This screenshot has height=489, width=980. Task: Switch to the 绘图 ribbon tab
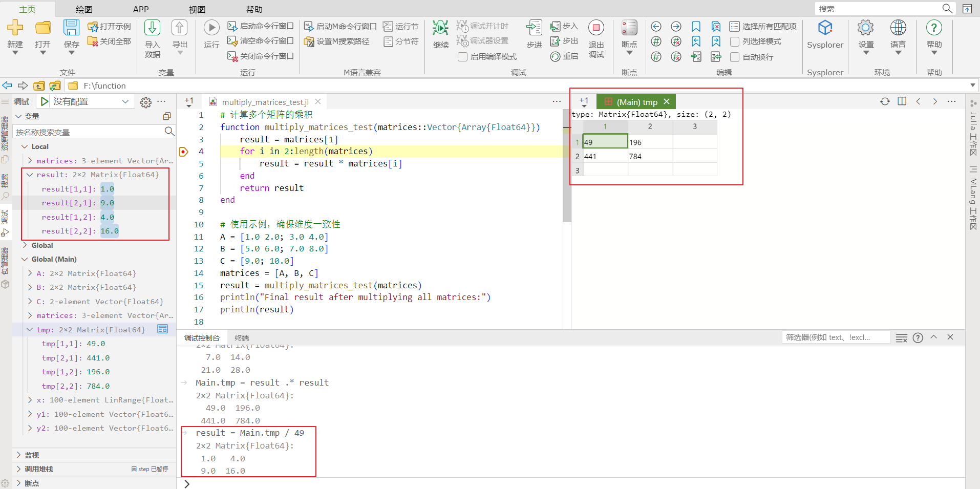(x=84, y=9)
